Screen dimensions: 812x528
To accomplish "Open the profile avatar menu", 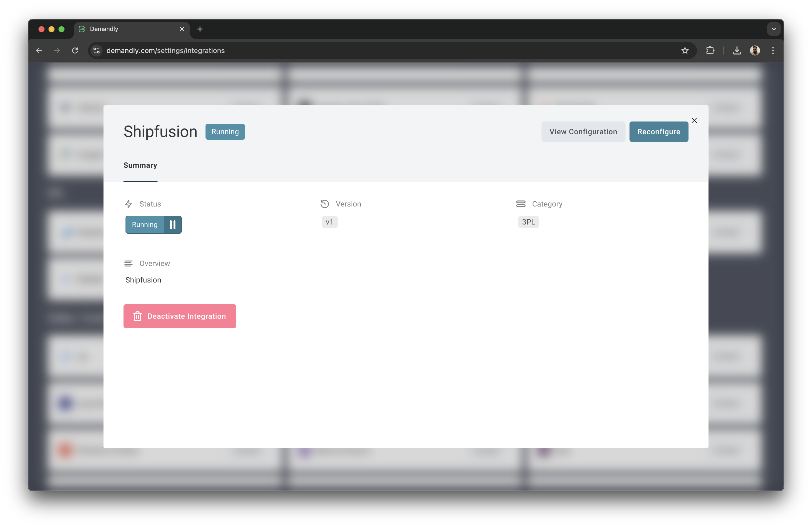I will (755, 50).
